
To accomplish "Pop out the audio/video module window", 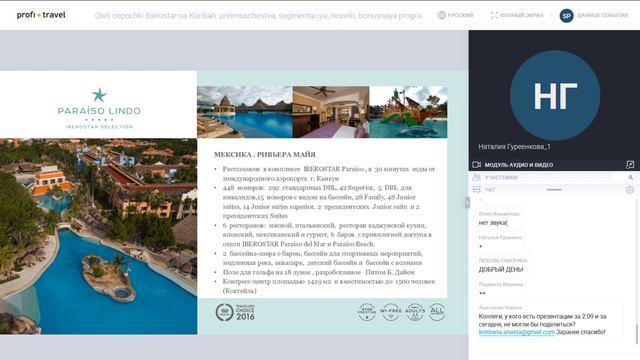I will tap(630, 164).
